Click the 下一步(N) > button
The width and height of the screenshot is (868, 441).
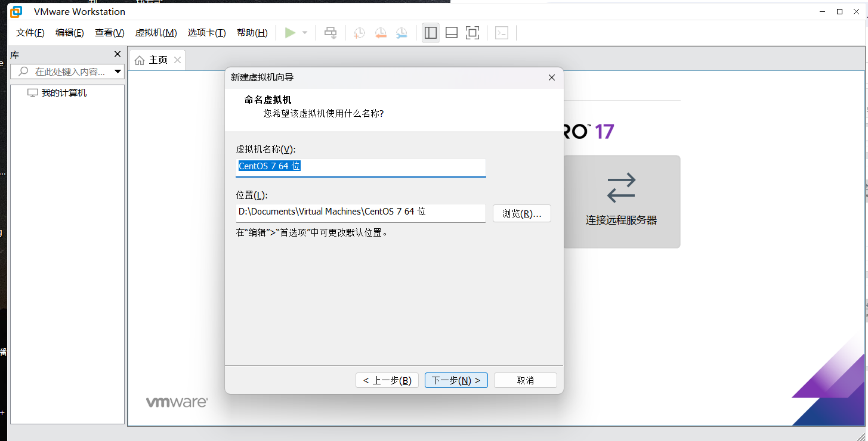point(456,380)
